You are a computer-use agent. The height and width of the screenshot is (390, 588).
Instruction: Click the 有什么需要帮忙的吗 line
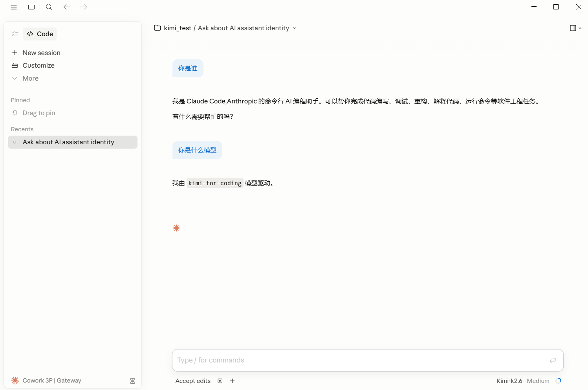203,116
